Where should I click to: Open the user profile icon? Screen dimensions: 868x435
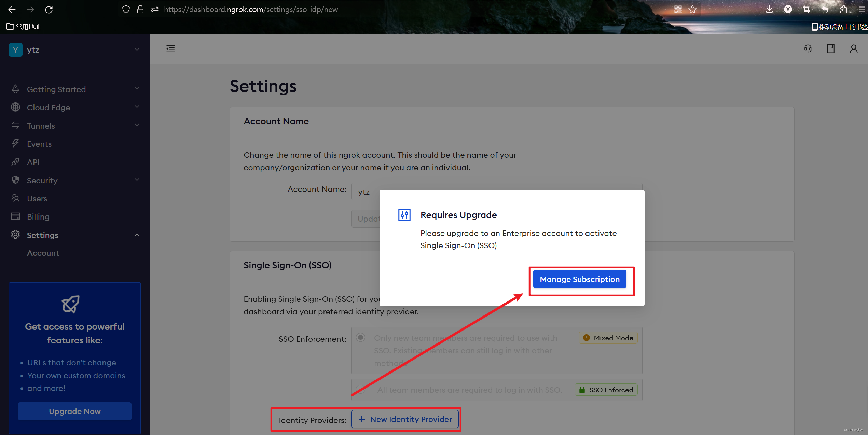click(x=853, y=49)
